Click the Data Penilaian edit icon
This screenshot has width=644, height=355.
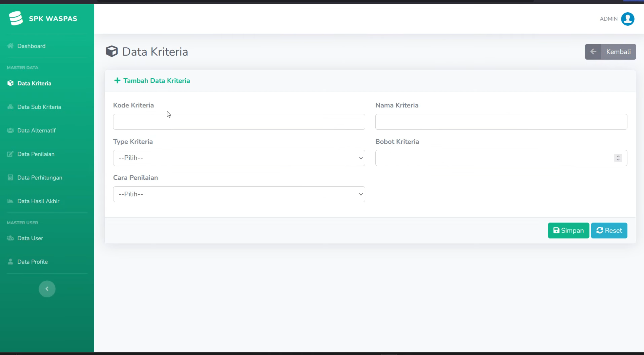point(10,154)
